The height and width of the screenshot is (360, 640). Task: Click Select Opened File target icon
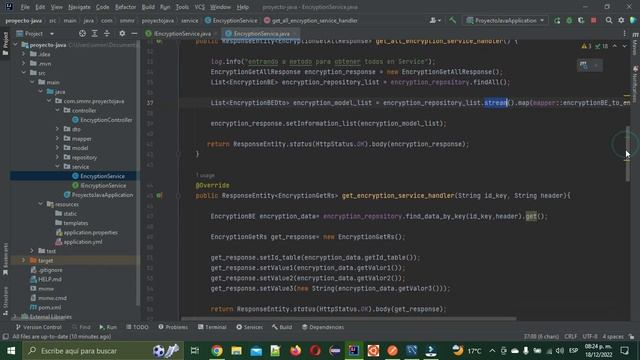tap(82, 33)
